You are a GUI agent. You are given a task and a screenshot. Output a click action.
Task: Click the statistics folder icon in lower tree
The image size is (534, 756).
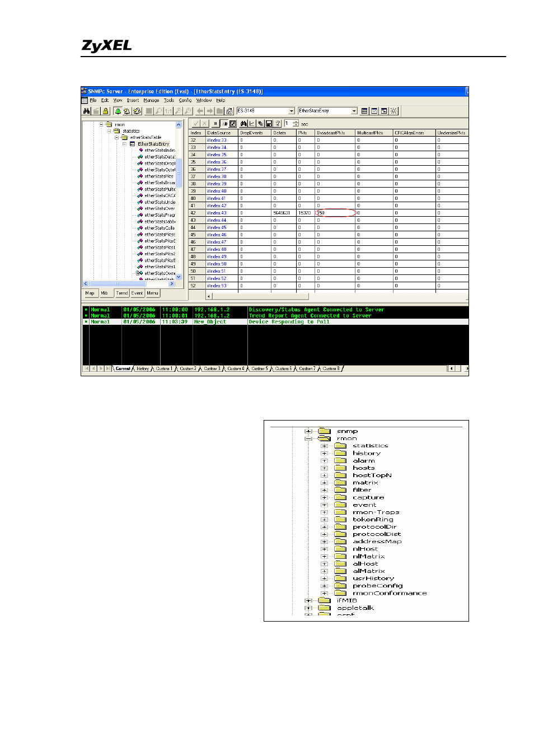(340, 446)
